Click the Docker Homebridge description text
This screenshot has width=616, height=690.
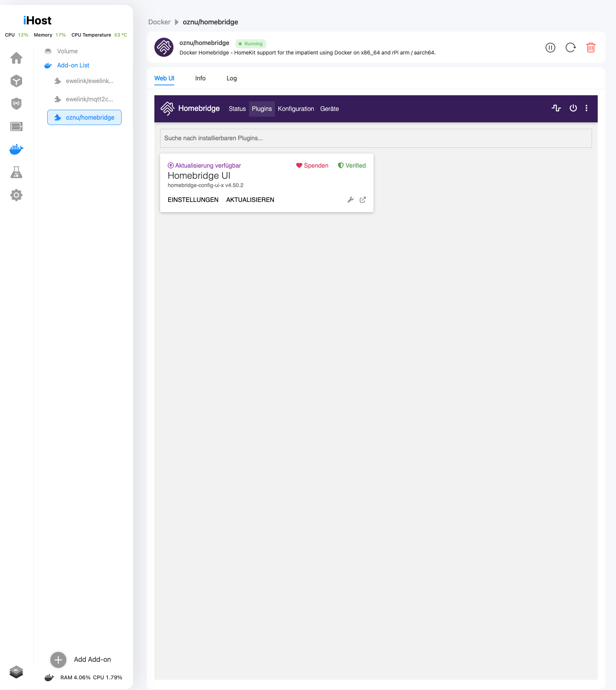point(308,53)
